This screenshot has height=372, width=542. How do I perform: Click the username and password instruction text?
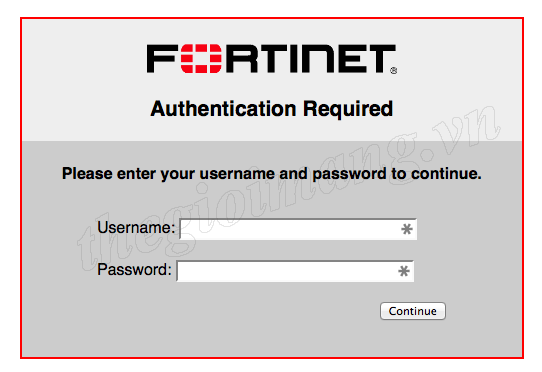click(272, 174)
